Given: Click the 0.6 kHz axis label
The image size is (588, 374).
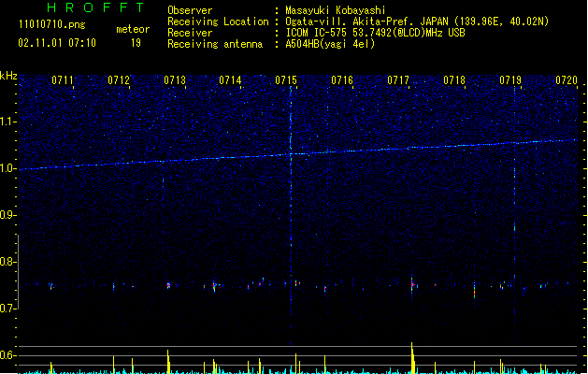Looking at the screenshot, I should point(8,355).
